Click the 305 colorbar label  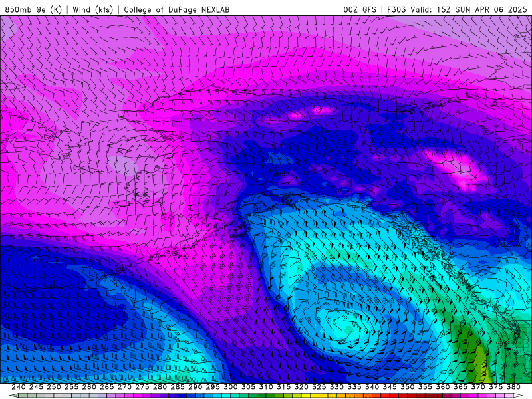(x=248, y=387)
